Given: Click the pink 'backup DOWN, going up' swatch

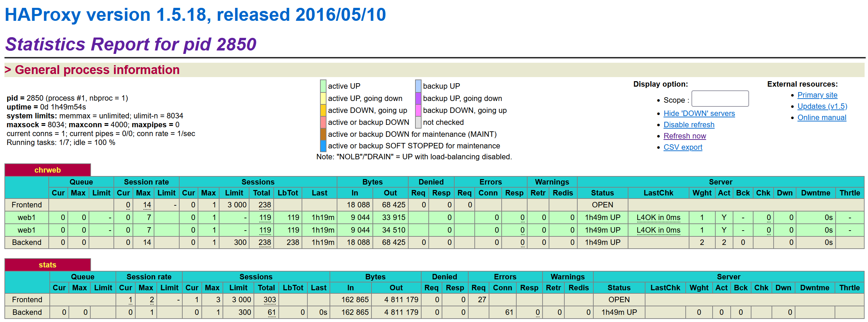Looking at the screenshot, I should pos(418,110).
